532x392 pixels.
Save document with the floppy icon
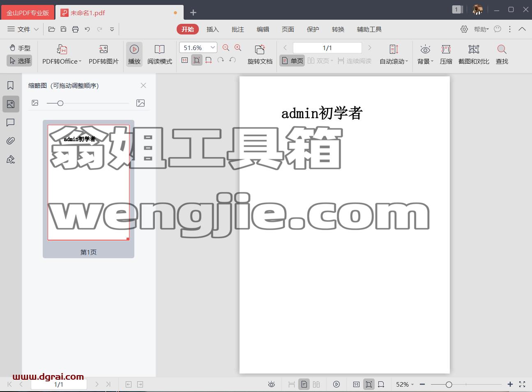(63, 29)
